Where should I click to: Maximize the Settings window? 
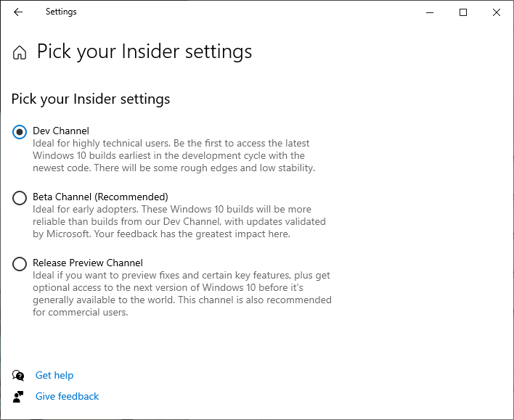463,12
